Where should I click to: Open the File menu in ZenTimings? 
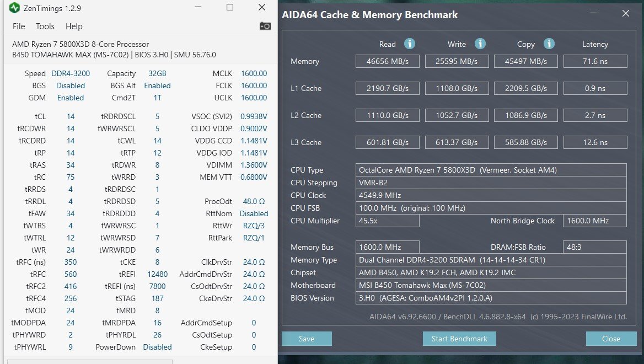(x=19, y=26)
